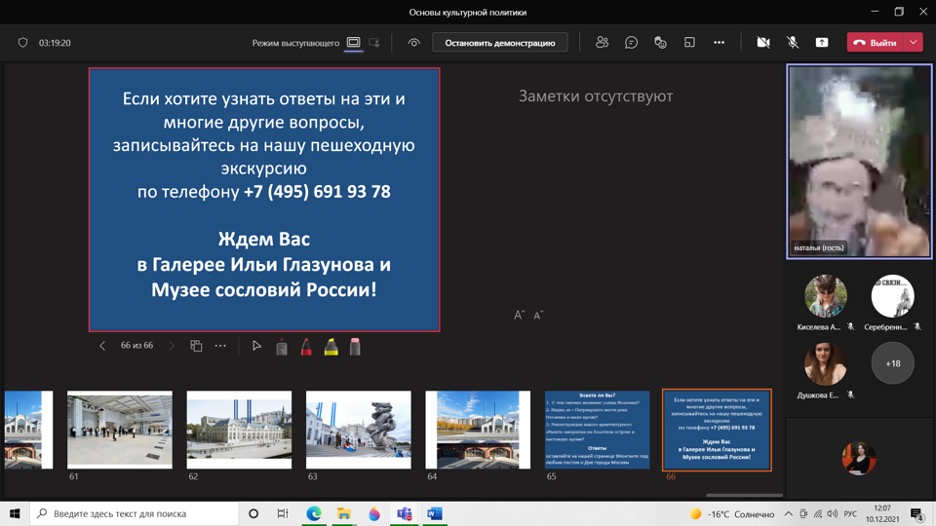Image resolution: width=936 pixels, height=526 pixels.
Task: Toggle the camera on
Action: (763, 43)
